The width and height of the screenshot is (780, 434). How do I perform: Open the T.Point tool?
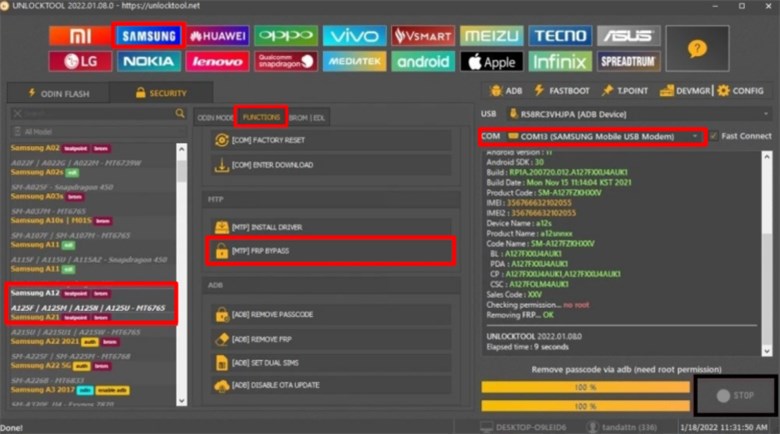(x=625, y=91)
